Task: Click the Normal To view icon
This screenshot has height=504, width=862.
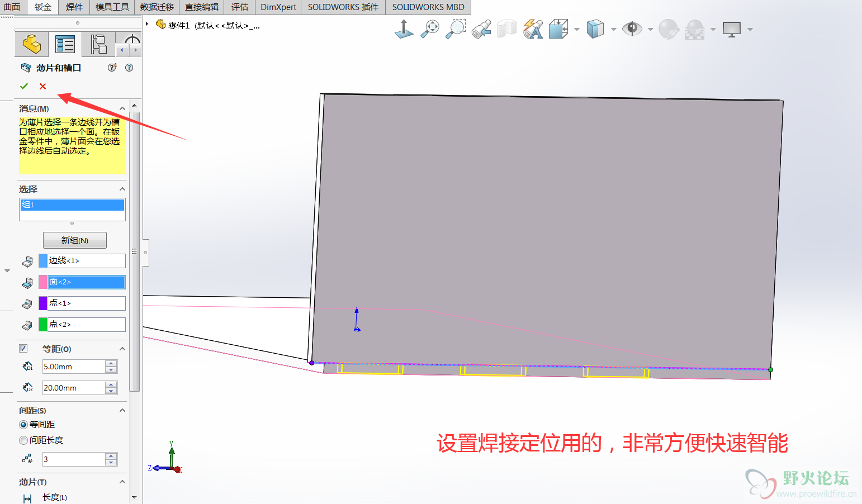Action: pos(404,29)
